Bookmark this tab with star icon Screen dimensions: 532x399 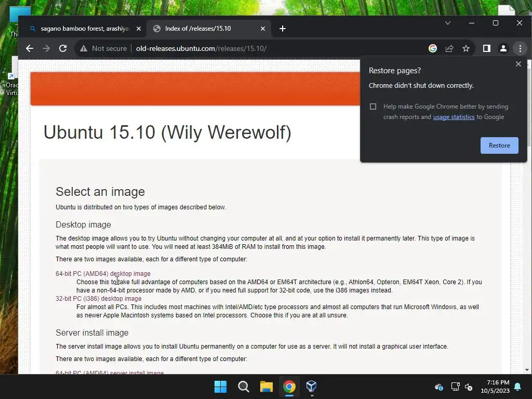[x=466, y=48]
